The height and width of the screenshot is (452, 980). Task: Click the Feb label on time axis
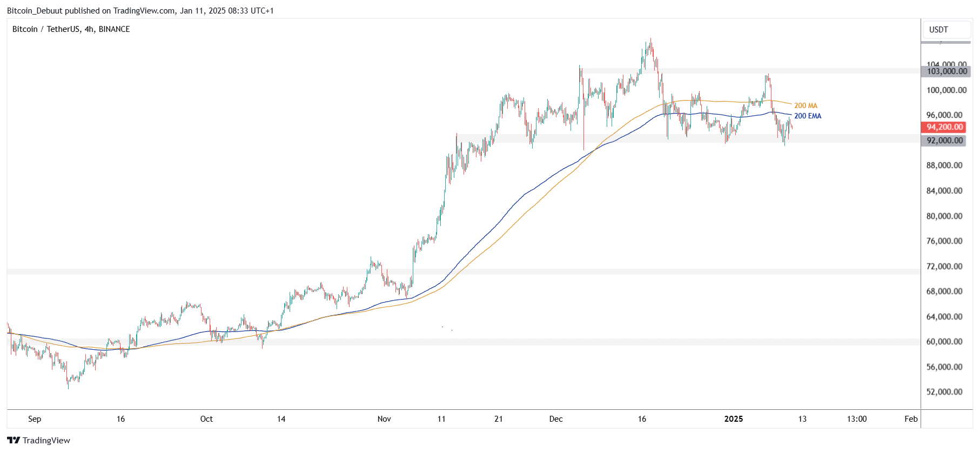[911, 419]
